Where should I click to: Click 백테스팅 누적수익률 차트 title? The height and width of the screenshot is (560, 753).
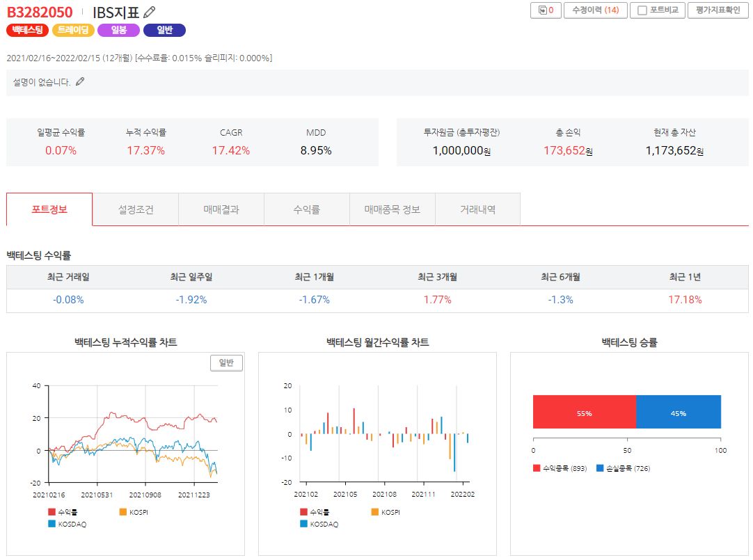click(x=126, y=342)
